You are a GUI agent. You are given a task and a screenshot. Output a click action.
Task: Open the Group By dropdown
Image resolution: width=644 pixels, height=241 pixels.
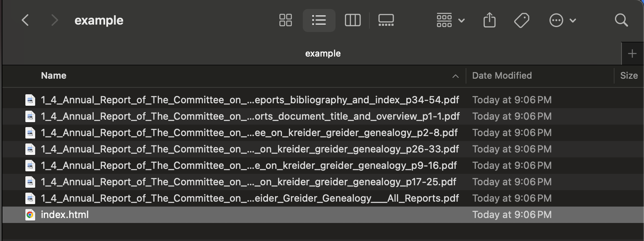450,20
